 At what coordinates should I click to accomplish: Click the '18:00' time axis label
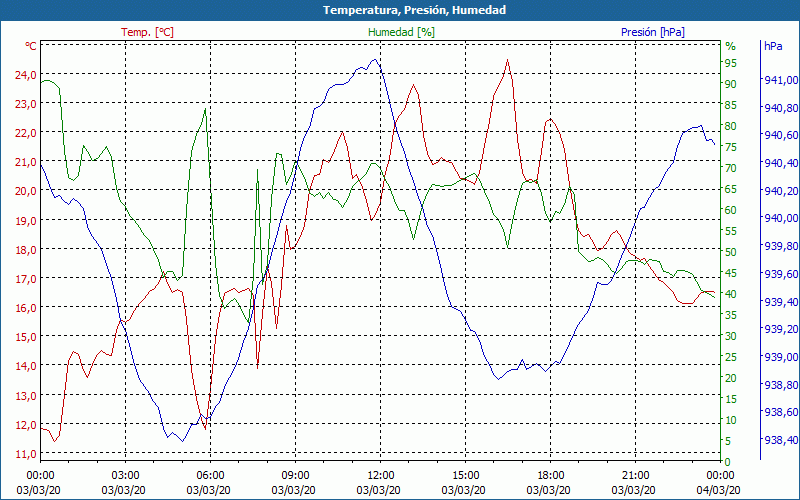click(x=550, y=476)
